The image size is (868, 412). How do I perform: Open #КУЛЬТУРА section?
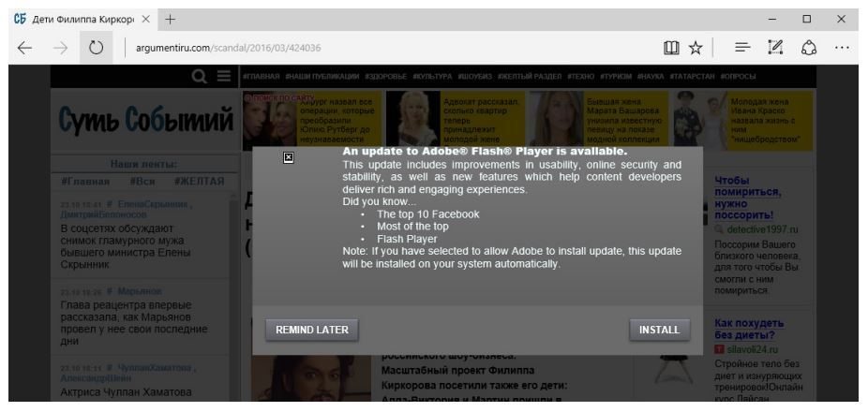432,77
